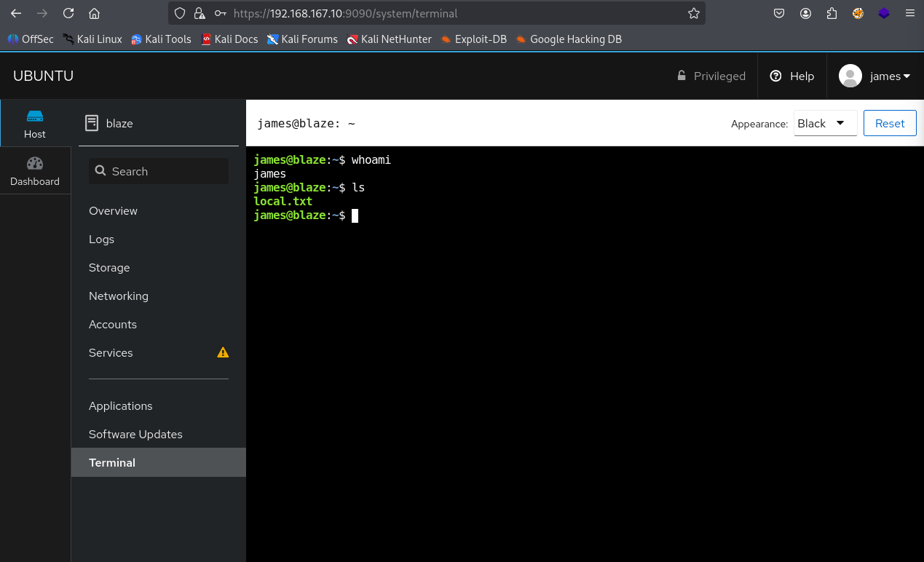
Task: Open the Firefox extensions puzzle icon
Action: (x=832, y=13)
